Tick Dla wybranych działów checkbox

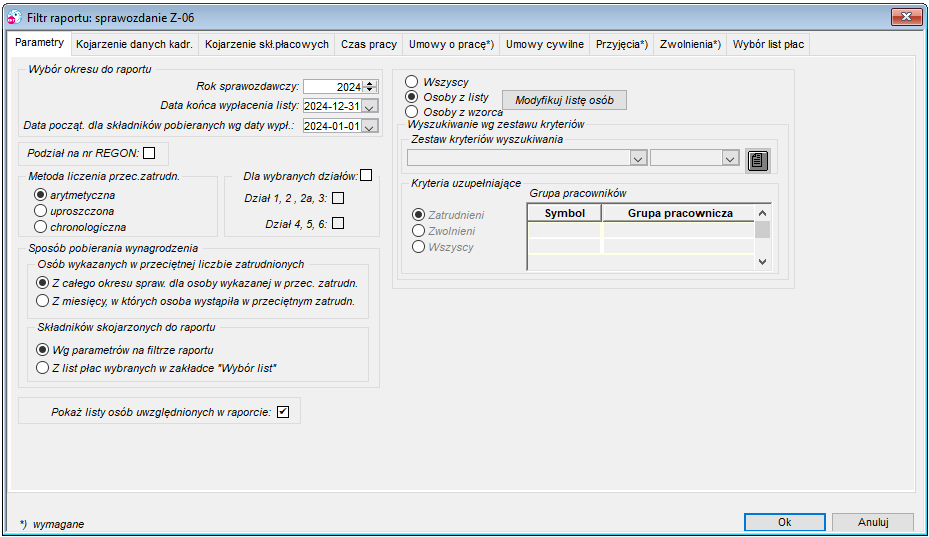click(x=366, y=175)
